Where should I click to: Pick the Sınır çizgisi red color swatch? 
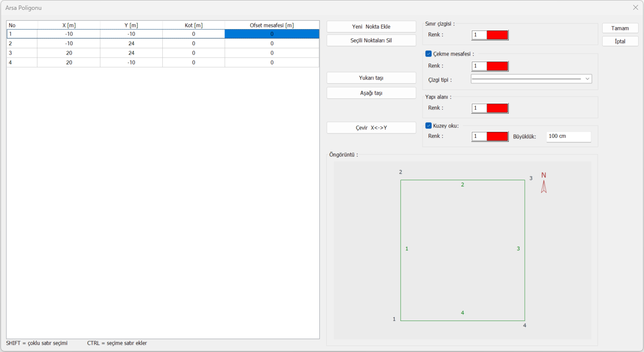coord(497,35)
